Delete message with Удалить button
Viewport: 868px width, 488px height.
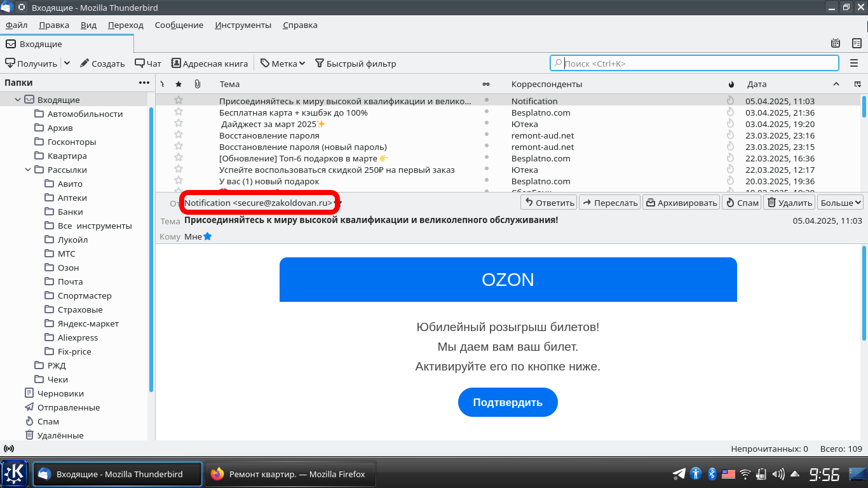789,203
